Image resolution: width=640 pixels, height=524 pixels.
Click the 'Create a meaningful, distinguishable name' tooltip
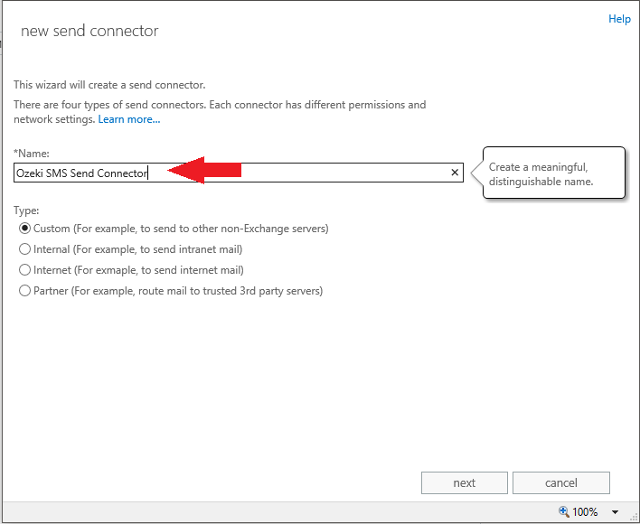tap(554, 173)
